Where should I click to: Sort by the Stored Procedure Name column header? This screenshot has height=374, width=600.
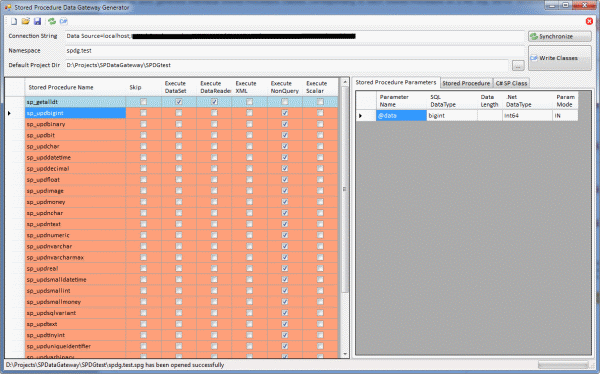coord(75,87)
